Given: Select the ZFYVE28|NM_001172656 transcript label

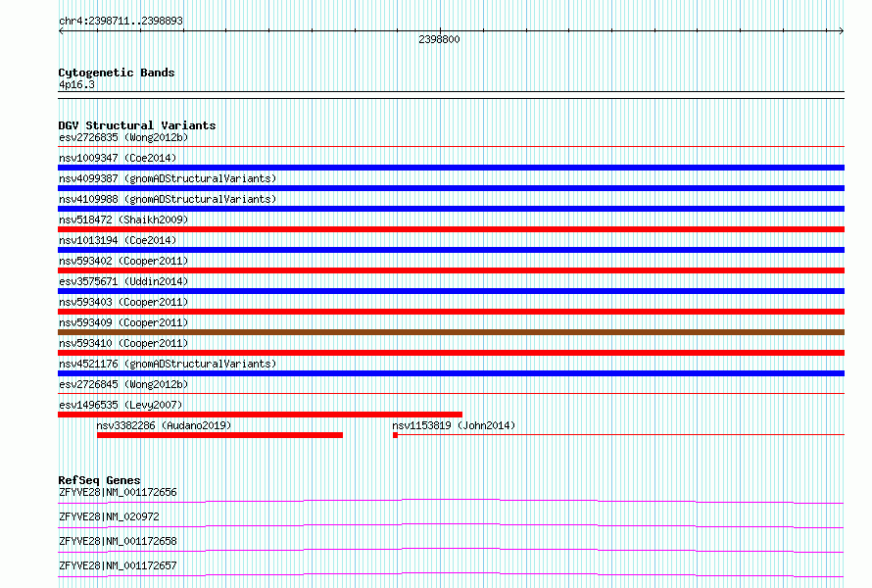Looking at the screenshot, I should point(118,492).
